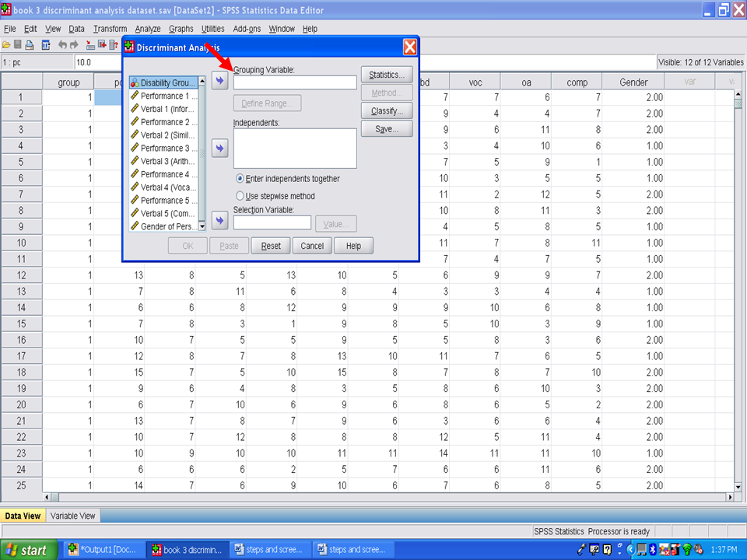Click the Print toolbar icon
The height and width of the screenshot is (560, 747).
[x=30, y=45]
